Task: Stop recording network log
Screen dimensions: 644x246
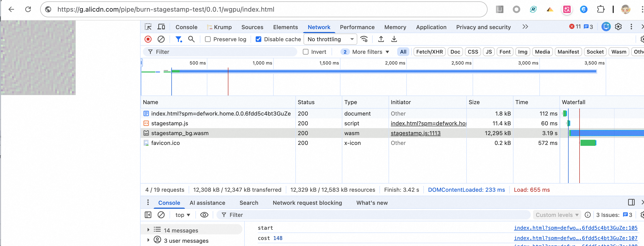Action: tap(148, 39)
